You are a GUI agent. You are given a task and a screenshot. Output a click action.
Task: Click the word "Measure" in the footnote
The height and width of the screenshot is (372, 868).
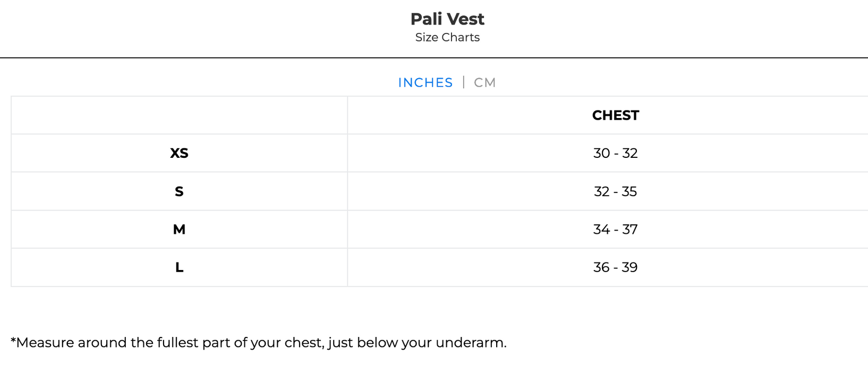(45, 343)
